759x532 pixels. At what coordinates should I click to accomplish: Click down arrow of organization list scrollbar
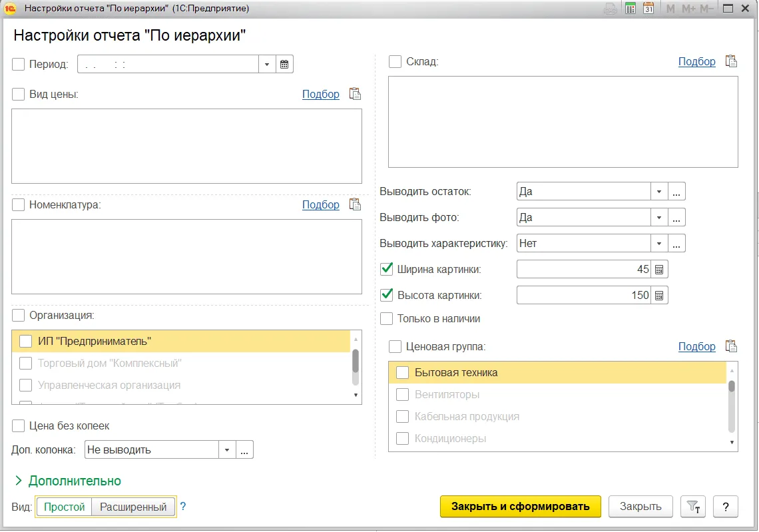point(356,395)
